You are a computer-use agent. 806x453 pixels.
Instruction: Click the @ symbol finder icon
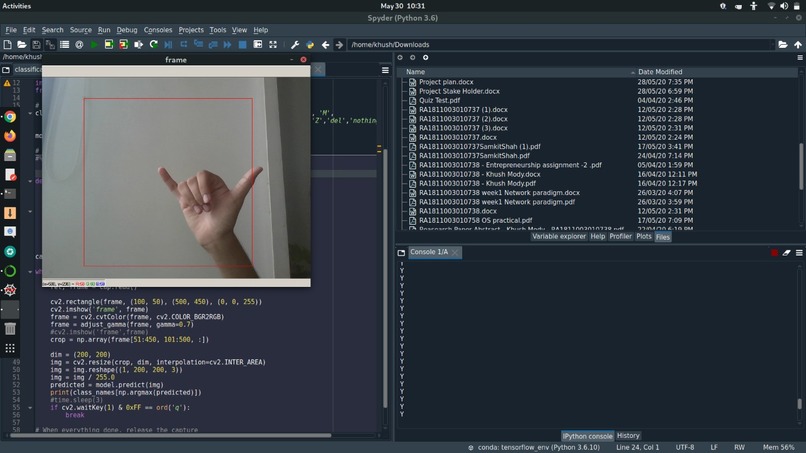79,45
